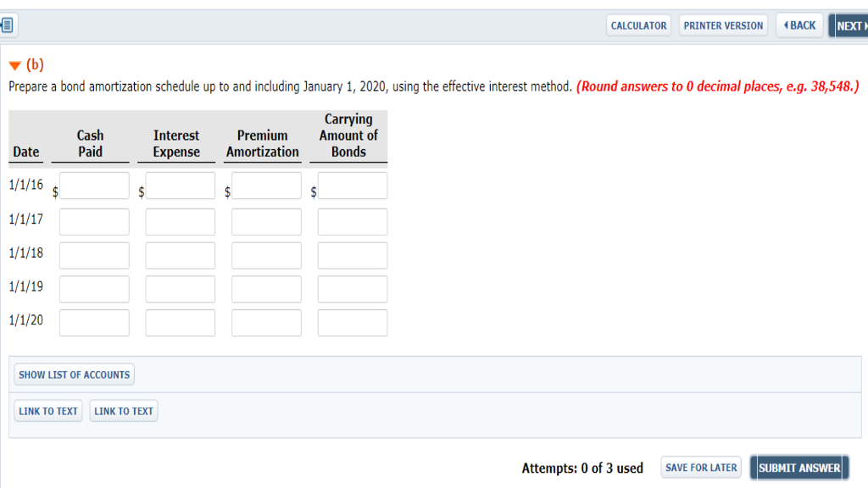Click the Carrying Amount field for 1/1/16

(353, 186)
